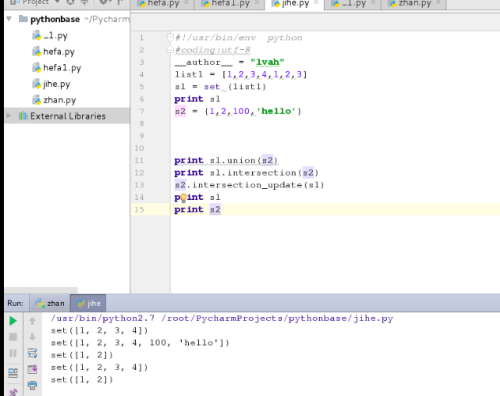Click scroll to end icon in Run panel

click(32, 369)
